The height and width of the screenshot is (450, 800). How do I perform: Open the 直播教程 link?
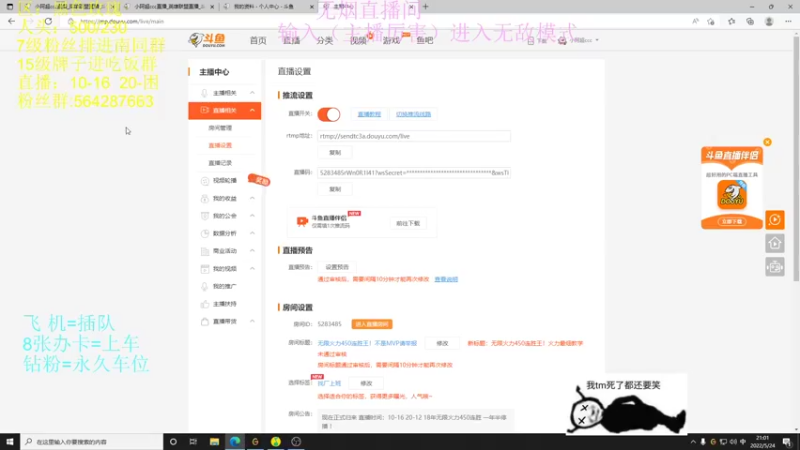(369, 114)
